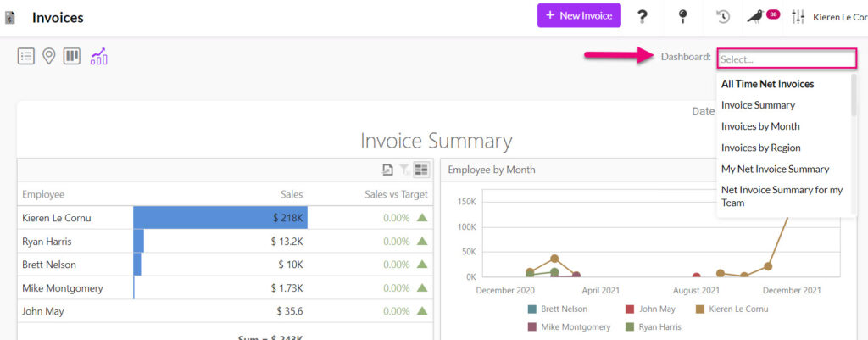Click the $ 1.73K sales value
868x340 pixels.
pyautogui.click(x=287, y=288)
